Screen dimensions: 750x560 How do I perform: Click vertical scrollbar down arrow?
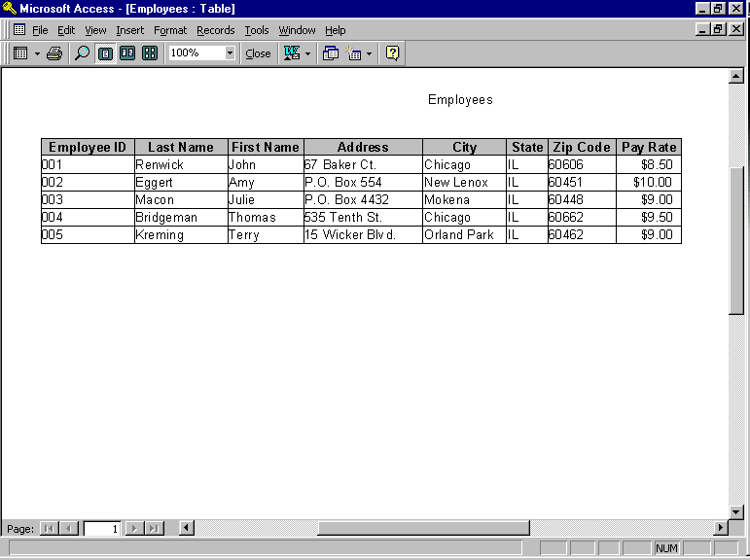pyautogui.click(x=736, y=511)
